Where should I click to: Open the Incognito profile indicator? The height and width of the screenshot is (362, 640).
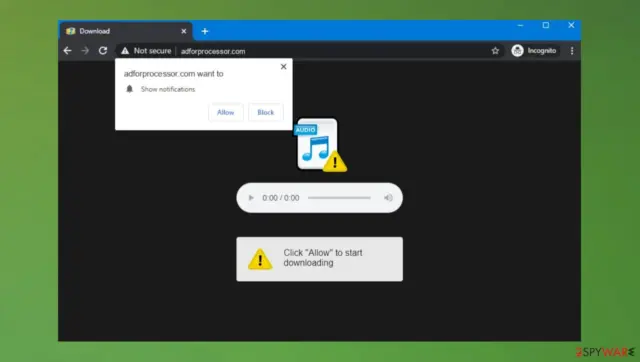[534, 51]
